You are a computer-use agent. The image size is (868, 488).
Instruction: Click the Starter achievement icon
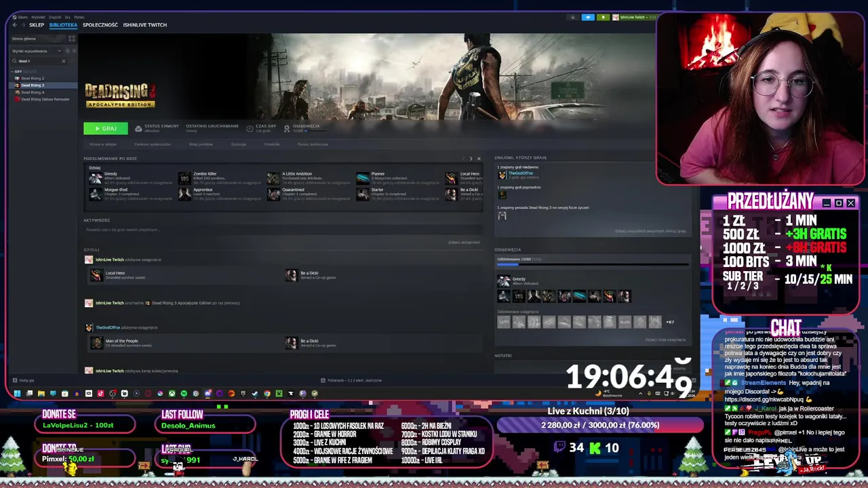click(363, 195)
